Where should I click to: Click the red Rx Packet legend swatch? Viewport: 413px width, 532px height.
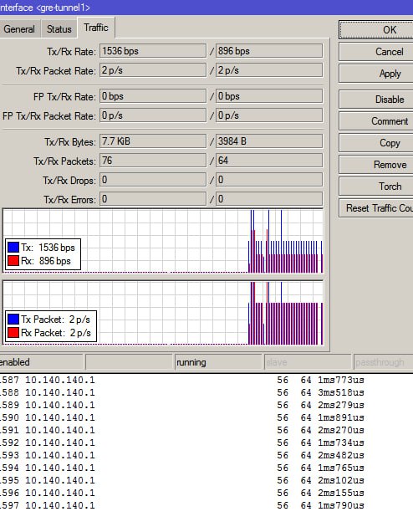pyautogui.click(x=13, y=333)
